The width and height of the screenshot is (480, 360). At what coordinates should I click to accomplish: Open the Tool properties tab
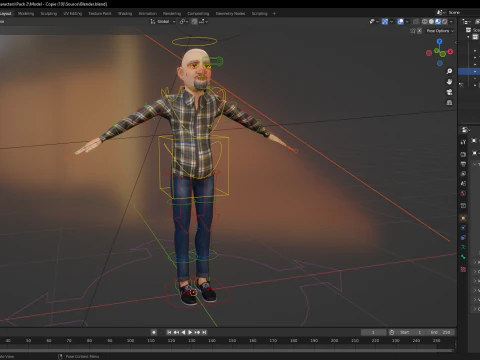463,142
